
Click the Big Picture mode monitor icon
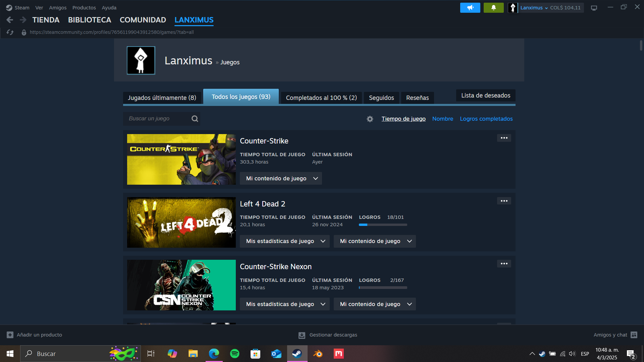click(x=594, y=8)
